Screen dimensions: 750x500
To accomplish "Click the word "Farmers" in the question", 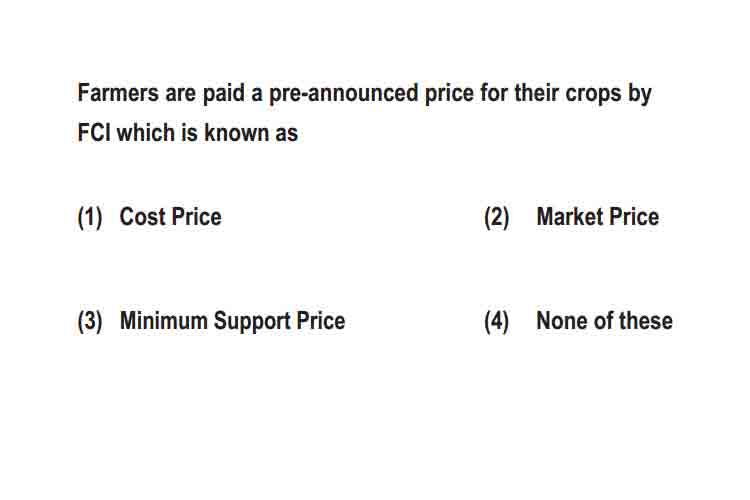I will (x=118, y=92).
